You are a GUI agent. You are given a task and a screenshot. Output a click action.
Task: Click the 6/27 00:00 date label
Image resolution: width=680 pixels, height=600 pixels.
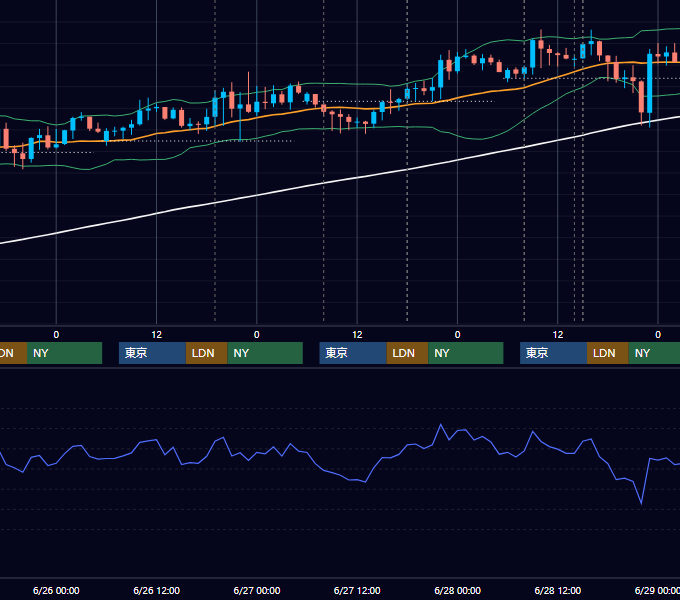[257, 590]
